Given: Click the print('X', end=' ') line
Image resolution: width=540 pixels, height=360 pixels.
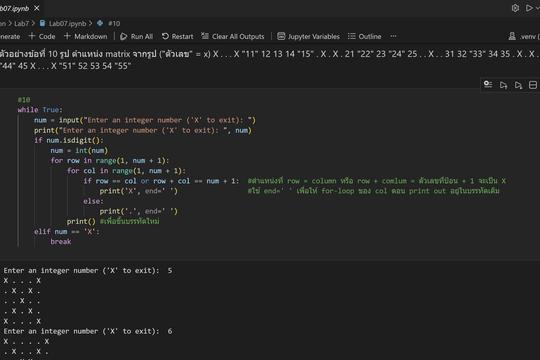Looking at the screenshot, I should [138, 191].
